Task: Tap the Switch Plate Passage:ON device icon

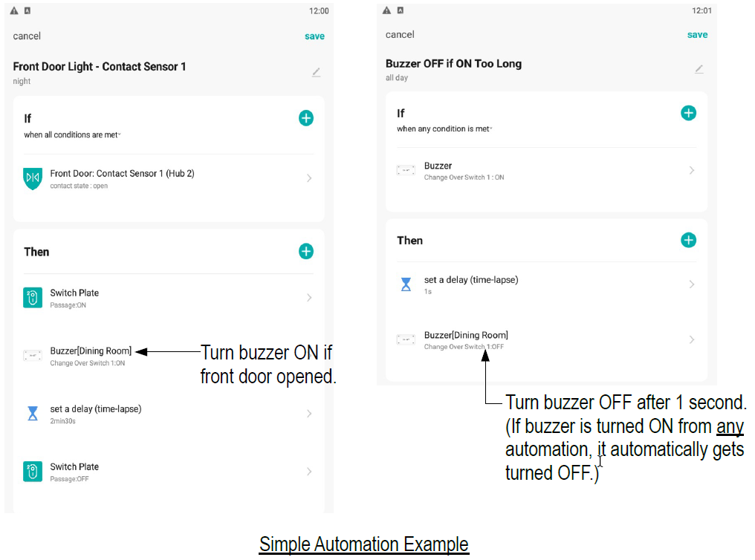Action: 33,298
